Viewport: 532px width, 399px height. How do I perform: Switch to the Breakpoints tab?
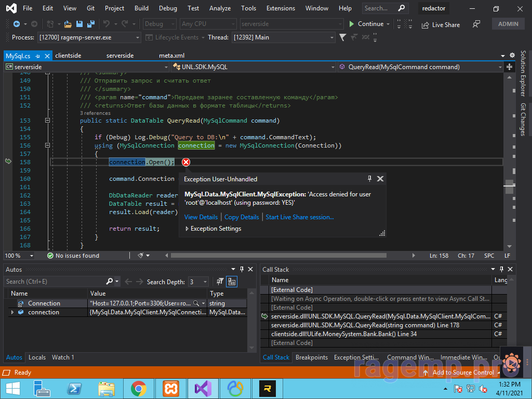312,357
